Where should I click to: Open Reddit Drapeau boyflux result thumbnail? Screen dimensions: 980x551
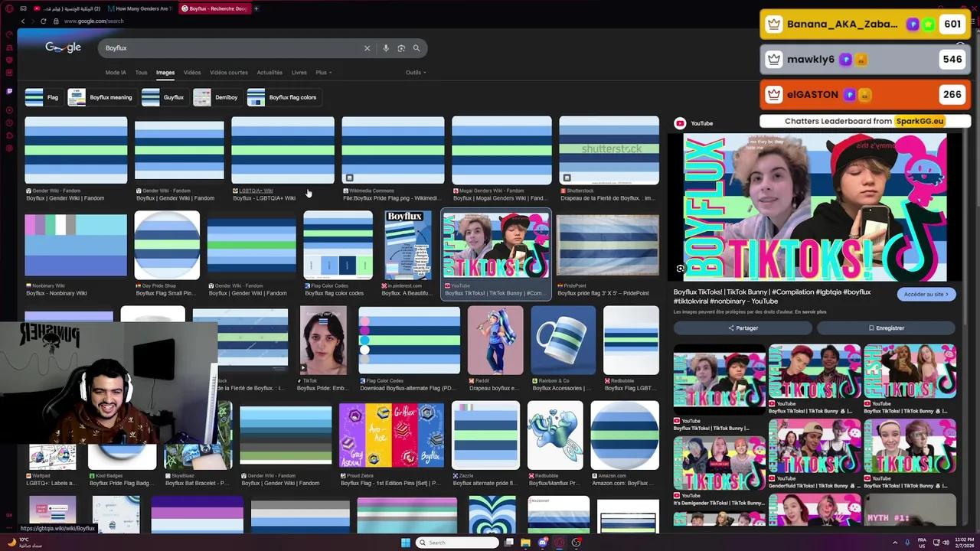pos(495,341)
